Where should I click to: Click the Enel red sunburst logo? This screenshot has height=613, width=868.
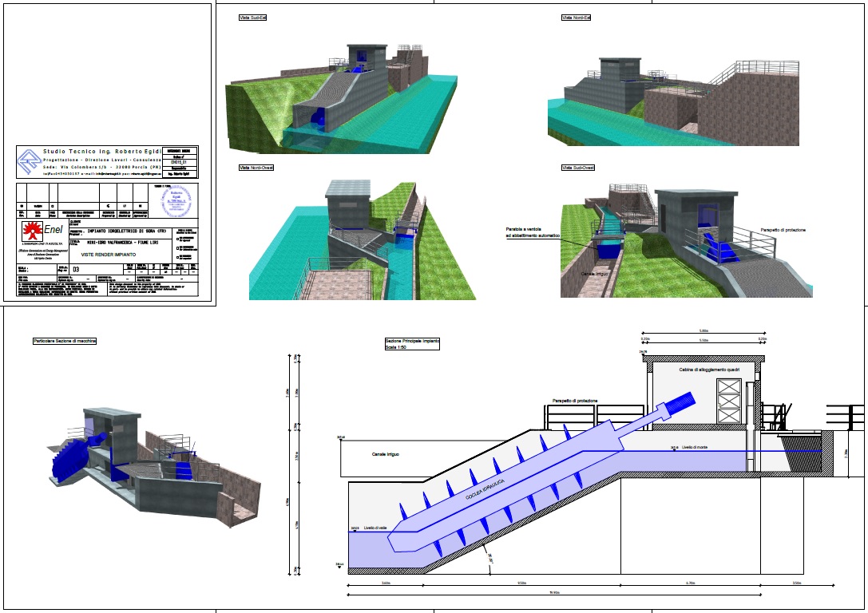click(32, 231)
